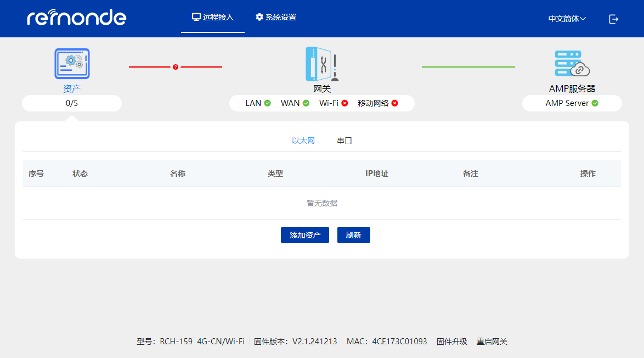The height and width of the screenshot is (358, 644).
Task: Click the 重启网关 link
Action: (x=492, y=342)
